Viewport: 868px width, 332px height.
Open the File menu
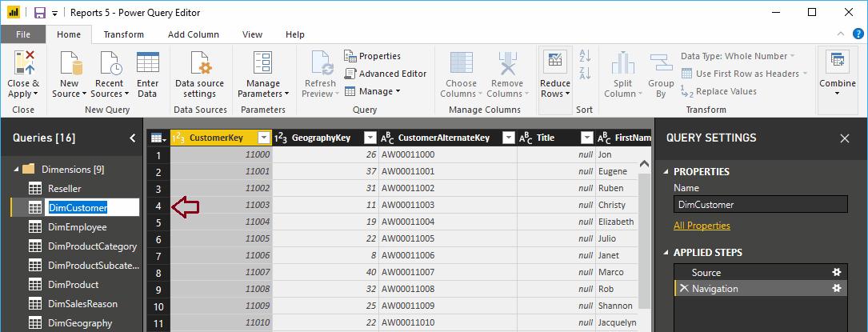coord(23,34)
